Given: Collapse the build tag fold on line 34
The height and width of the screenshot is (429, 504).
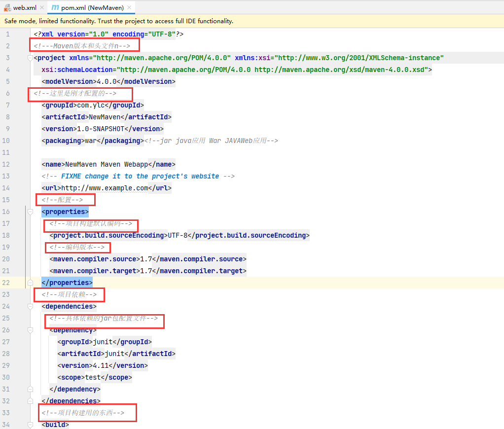Looking at the screenshot, I should point(30,425).
